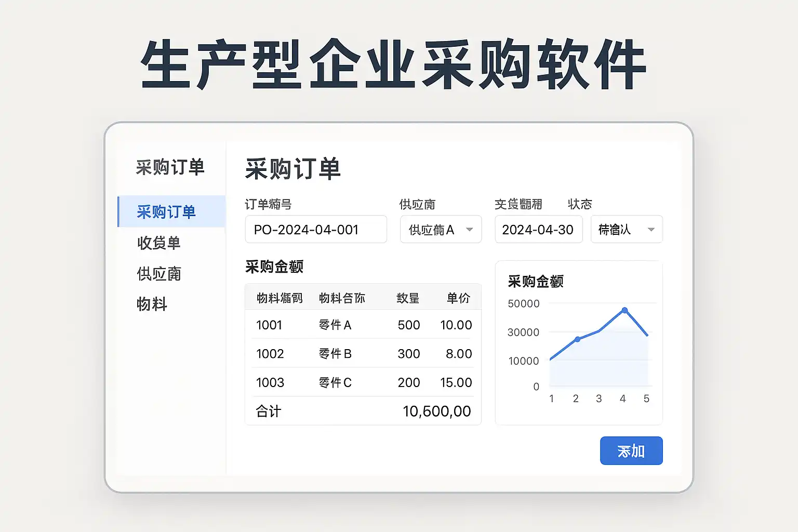Click quantity 500 in the 1001 row
This screenshot has width=798, height=532.
click(409, 325)
